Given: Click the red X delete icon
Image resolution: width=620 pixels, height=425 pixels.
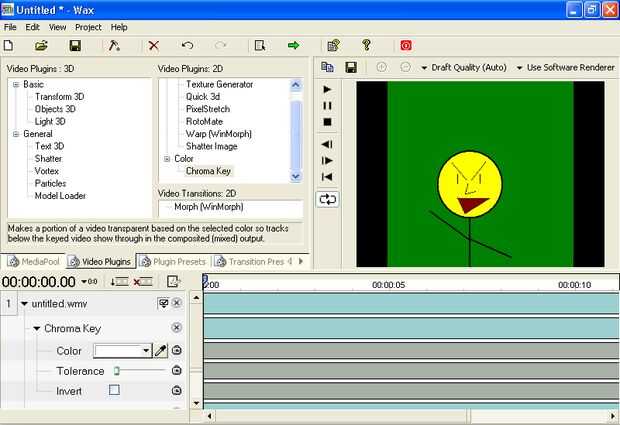Looking at the screenshot, I should pos(154,45).
